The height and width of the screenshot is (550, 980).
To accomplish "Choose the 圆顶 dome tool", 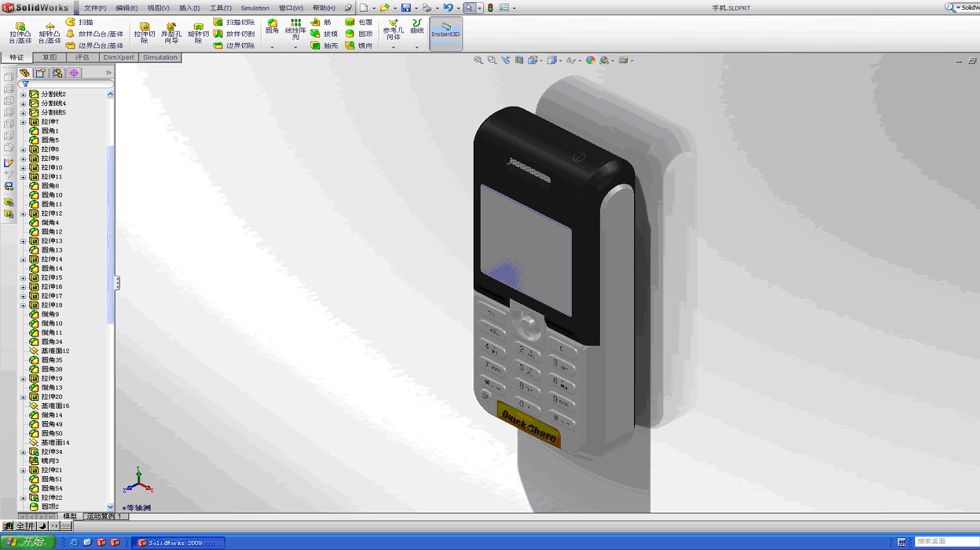I will click(x=359, y=34).
